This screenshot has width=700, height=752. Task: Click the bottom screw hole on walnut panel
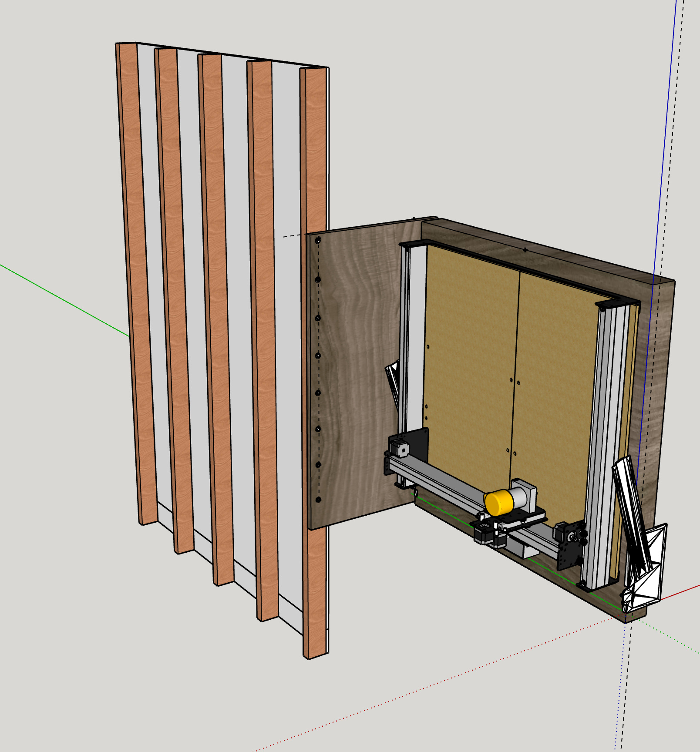[318, 500]
